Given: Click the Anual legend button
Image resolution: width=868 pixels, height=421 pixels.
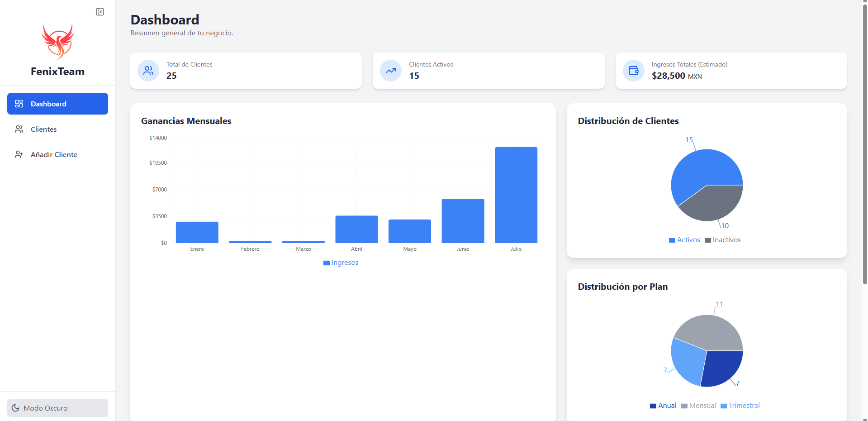Looking at the screenshot, I should 663,406.
